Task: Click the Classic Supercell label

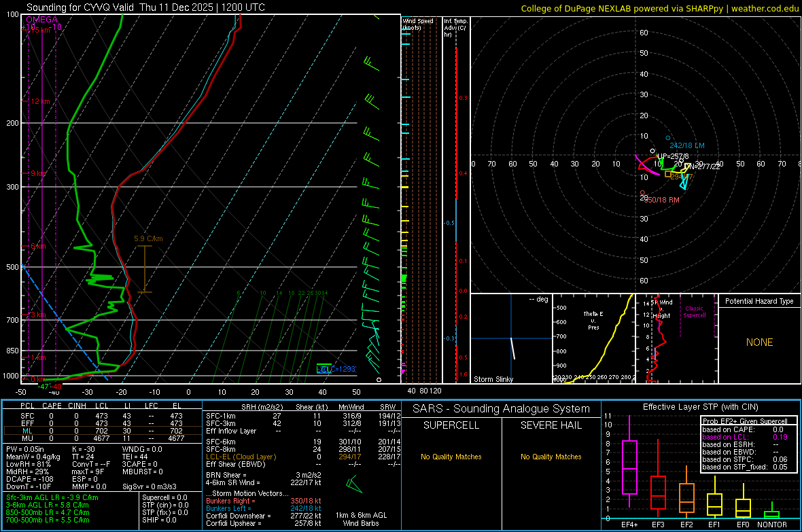Action: click(x=695, y=312)
